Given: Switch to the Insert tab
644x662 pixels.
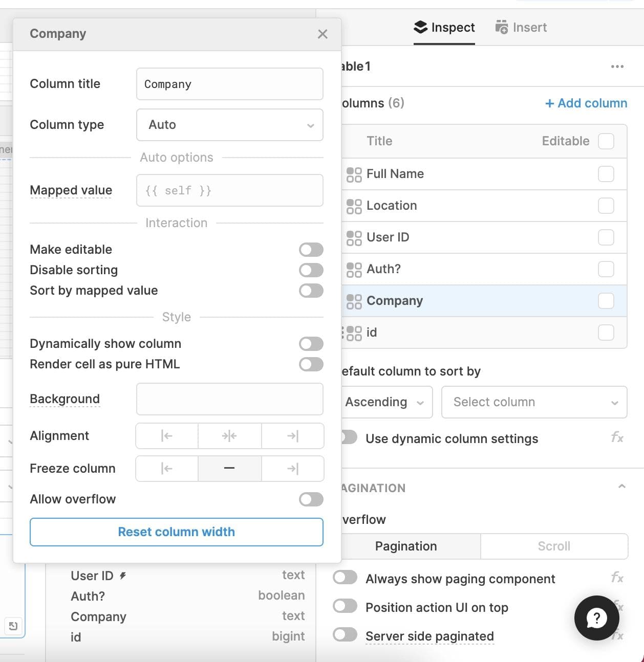Looking at the screenshot, I should tap(521, 28).
